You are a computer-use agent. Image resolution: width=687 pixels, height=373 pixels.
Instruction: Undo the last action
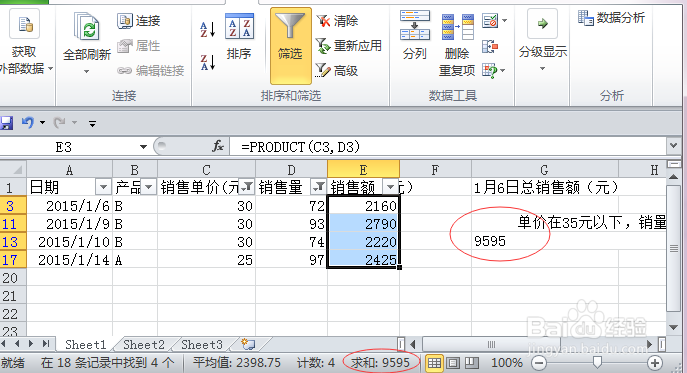click(28, 123)
